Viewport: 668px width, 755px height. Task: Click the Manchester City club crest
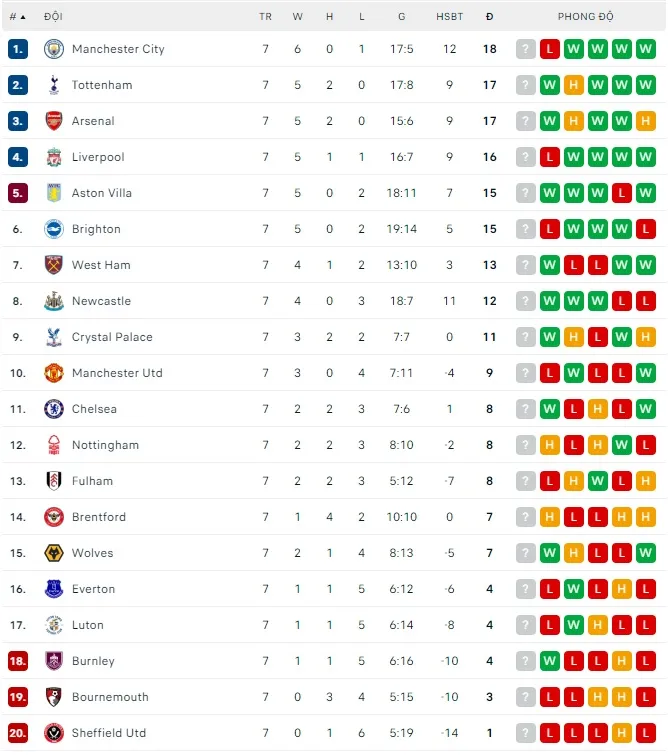[54, 49]
